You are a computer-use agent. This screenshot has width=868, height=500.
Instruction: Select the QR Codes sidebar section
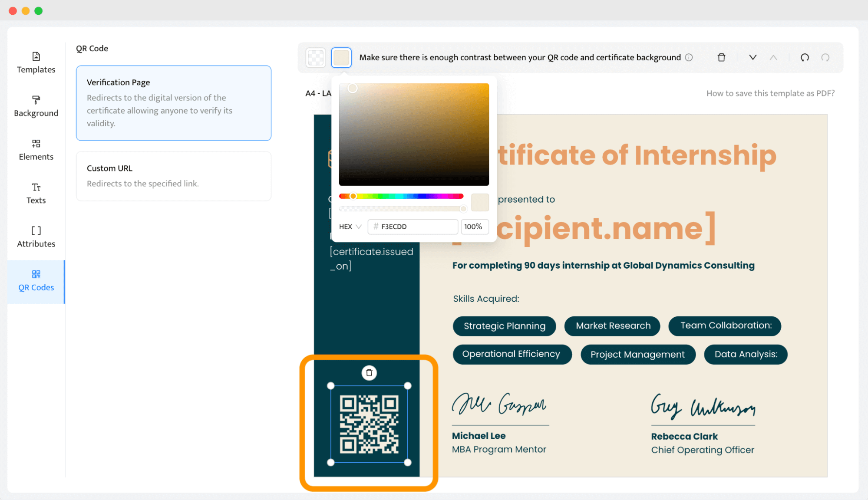click(36, 281)
